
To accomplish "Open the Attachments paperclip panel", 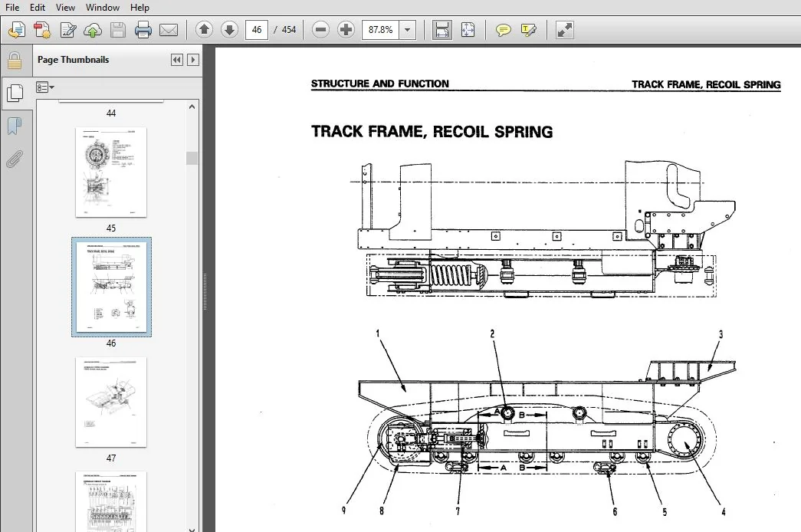I will coord(15,159).
